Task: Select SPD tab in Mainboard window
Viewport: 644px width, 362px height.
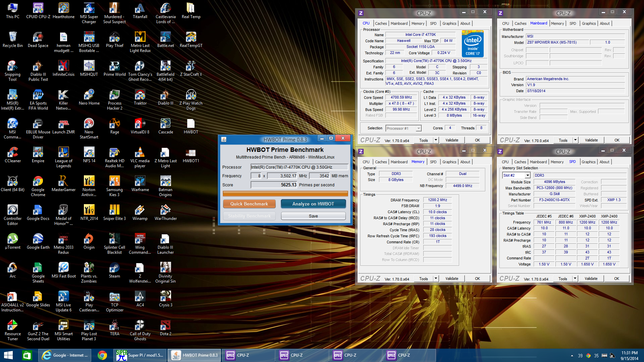Action: 573,23
